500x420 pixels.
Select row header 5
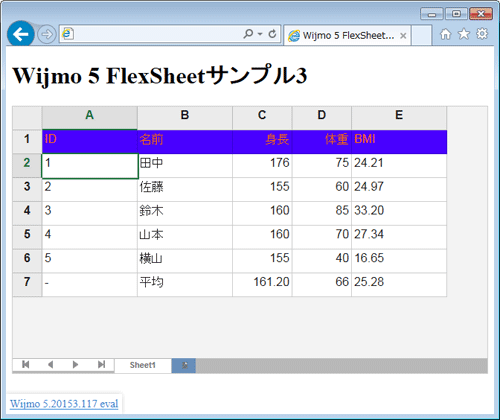[27, 237]
